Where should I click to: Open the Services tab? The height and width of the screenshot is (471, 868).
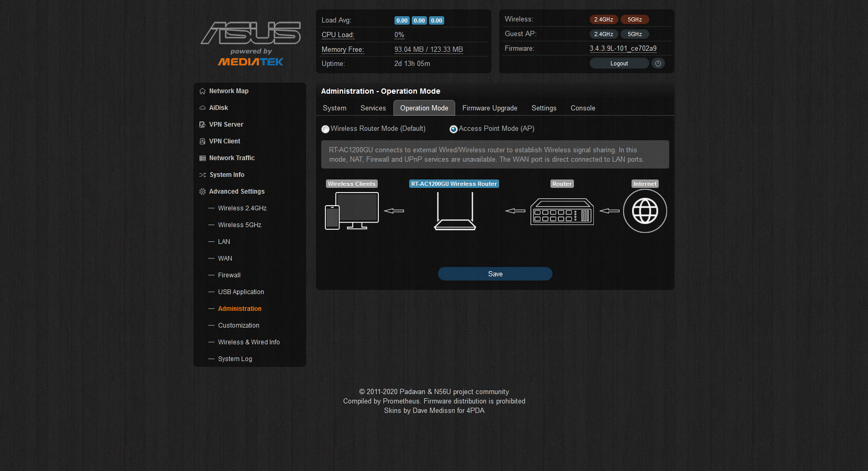coord(373,108)
